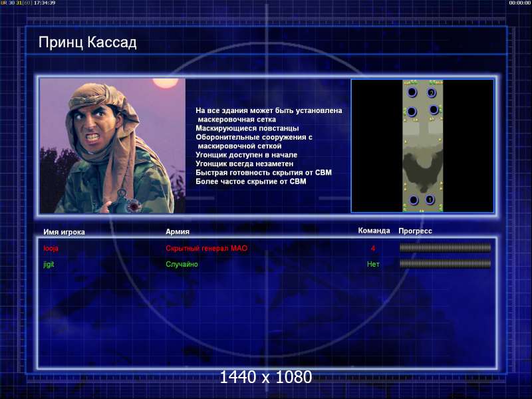Click jigit's loading progress bar
Screen dimensions: 532x399
click(445, 263)
